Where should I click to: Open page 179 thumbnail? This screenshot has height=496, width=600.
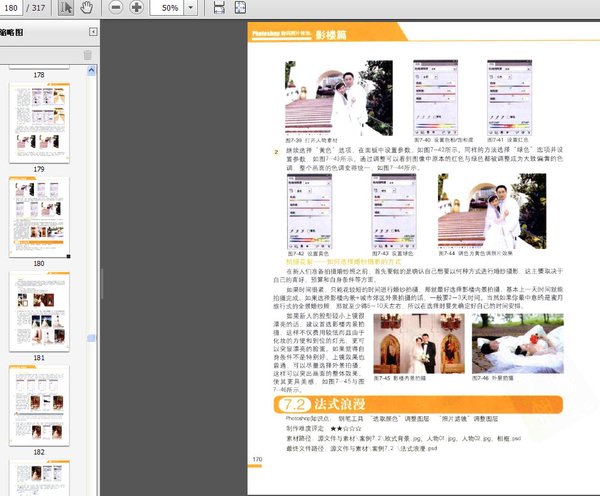[39, 121]
